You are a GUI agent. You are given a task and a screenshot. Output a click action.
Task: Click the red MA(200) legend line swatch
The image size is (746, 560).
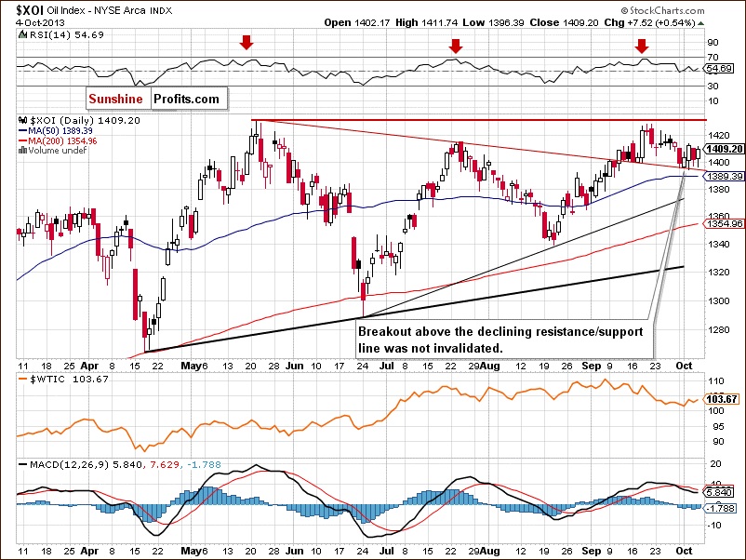coord(23,141)
